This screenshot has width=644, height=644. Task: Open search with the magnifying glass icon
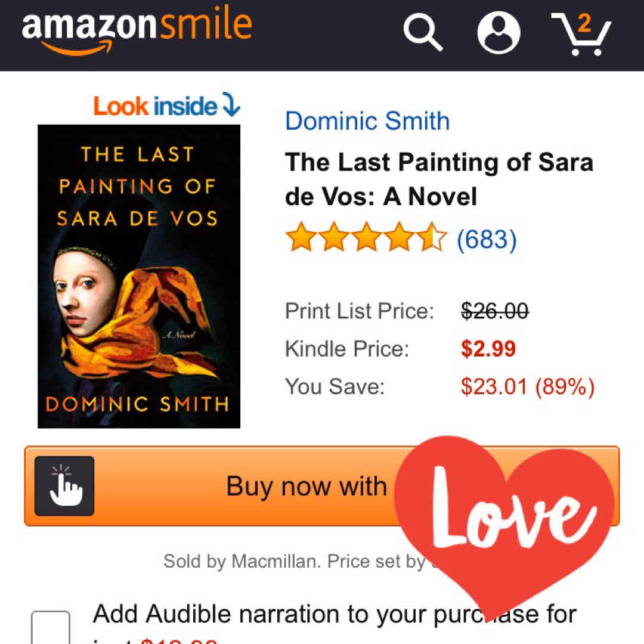coord(423,32)
